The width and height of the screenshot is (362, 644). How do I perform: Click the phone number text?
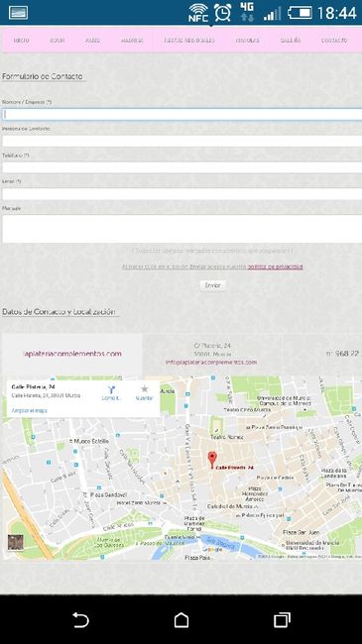[344, 354]
